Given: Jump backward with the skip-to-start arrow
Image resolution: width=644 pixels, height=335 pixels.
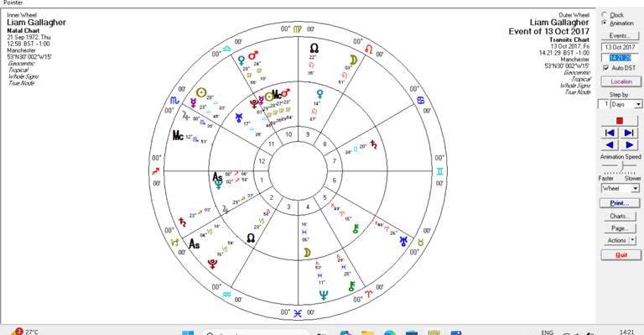Looking at the screenshot, I should [610, 133].
